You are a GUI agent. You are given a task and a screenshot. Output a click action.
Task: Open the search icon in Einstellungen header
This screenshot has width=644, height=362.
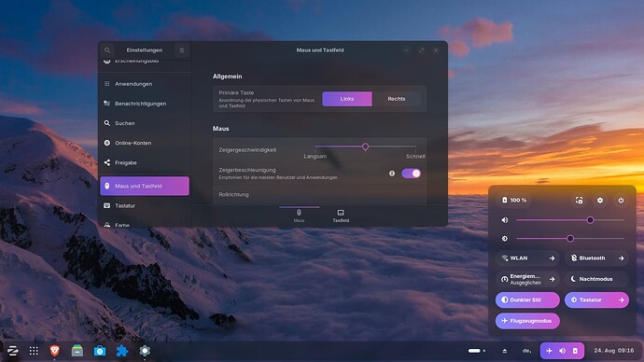[x=107, y=50]
